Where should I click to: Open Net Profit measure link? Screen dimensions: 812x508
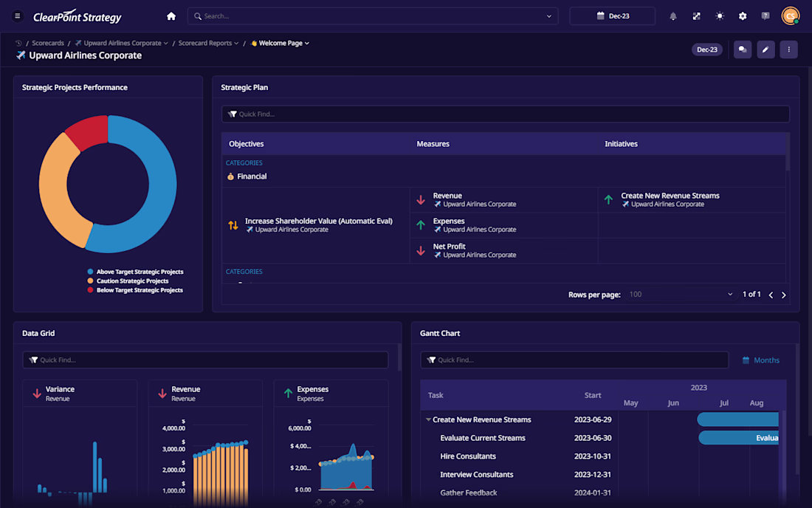click(x=449, y=247)
